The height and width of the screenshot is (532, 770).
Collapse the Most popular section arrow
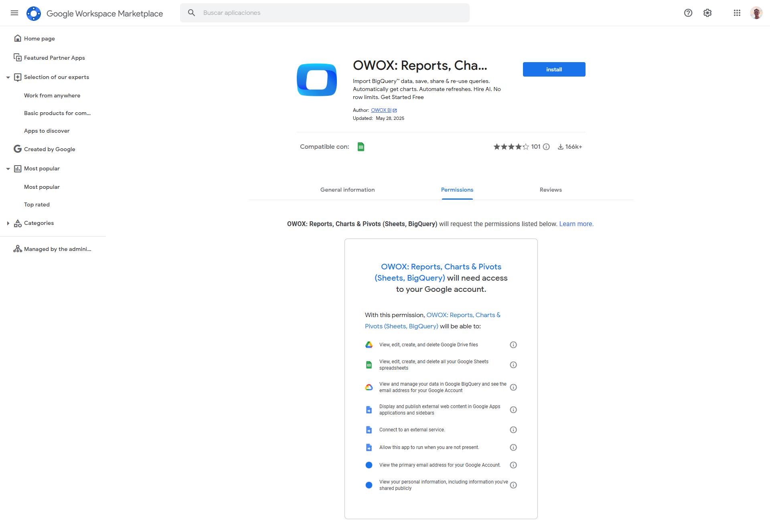tap(8, 169)
